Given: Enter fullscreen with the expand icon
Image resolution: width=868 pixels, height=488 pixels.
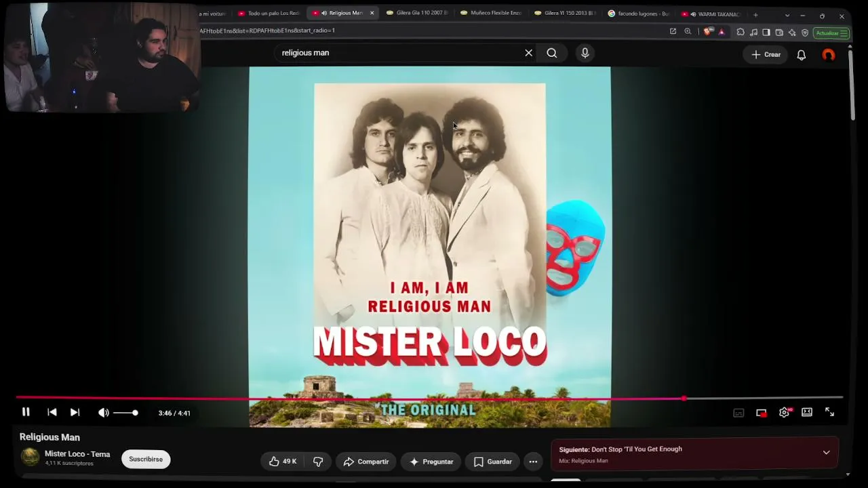Looking at the screenshot, I should [829, 412].
